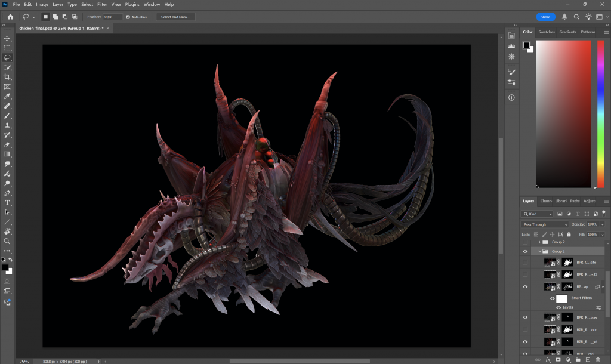Open the blend mode Pass Through dropdown
Viewport: 611px width, 364px height.
click(x=545, y=224)
